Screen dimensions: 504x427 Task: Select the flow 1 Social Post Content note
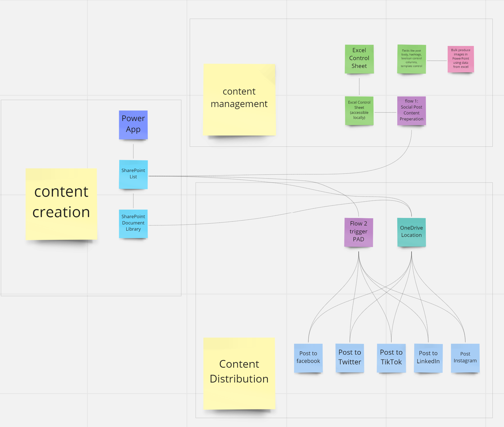tap(411, 110)
